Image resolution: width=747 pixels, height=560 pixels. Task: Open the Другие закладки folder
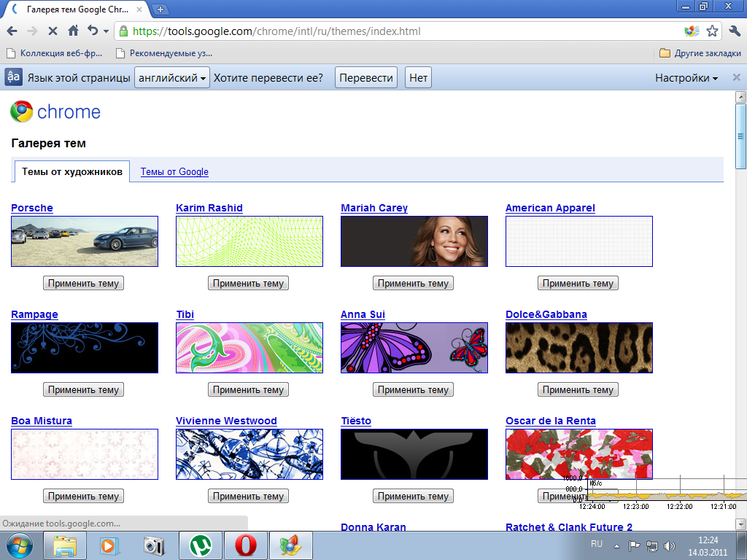[x=700, y=53]
